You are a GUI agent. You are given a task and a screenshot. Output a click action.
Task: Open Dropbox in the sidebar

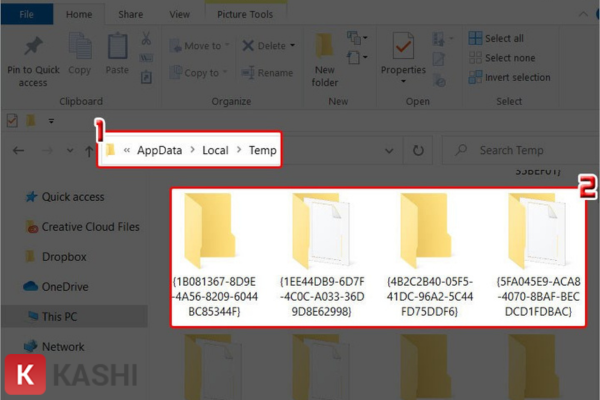[56, 256]
